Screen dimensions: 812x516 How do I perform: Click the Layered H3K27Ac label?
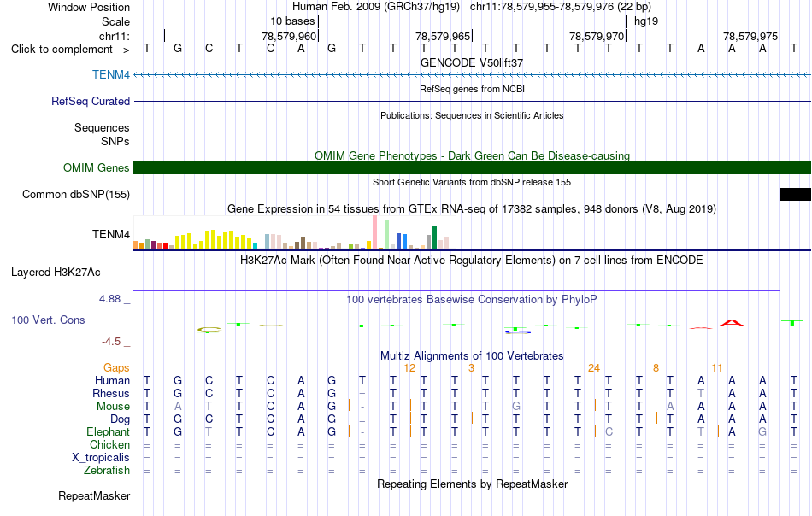tap(56, 273)
